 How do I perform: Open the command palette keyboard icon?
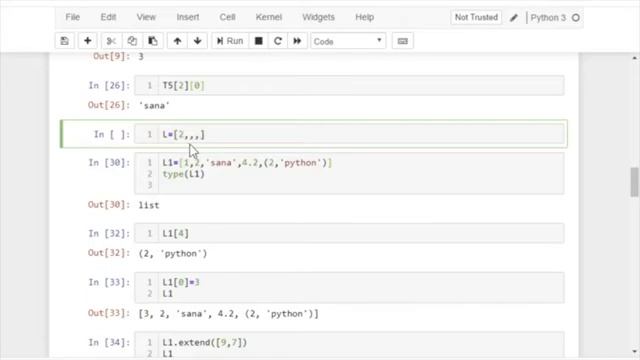tap(402, 41)
